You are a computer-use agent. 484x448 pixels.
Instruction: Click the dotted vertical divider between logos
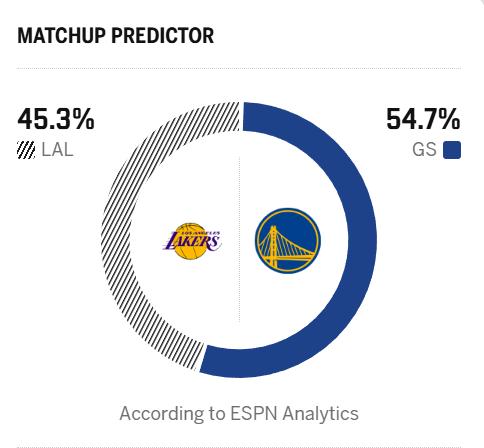pyautogui.click(x=239, y=239)
